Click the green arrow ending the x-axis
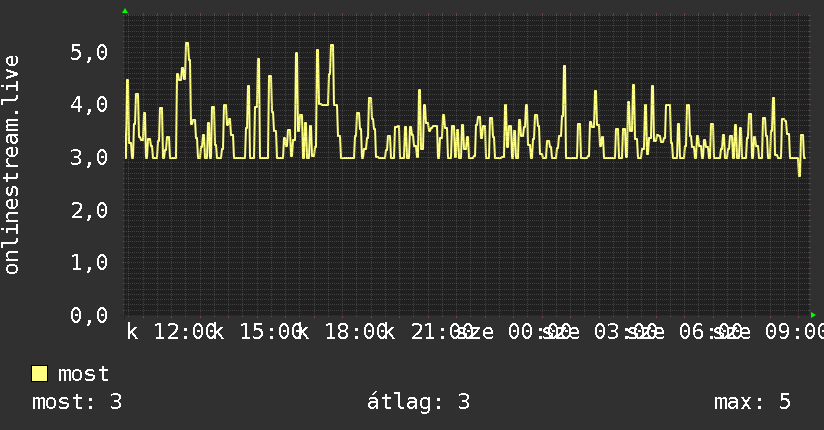The image size is (824, 430). [813, 315]
